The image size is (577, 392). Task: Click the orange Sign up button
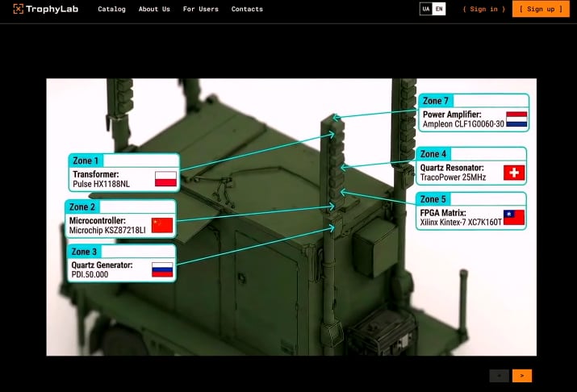coord(541,9)
